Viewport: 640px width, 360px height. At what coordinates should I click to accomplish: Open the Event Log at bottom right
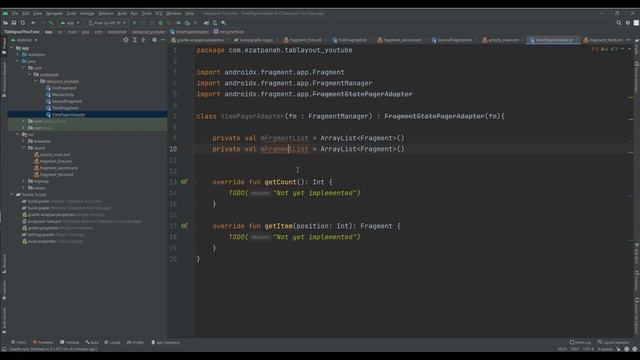pos(580,342)
